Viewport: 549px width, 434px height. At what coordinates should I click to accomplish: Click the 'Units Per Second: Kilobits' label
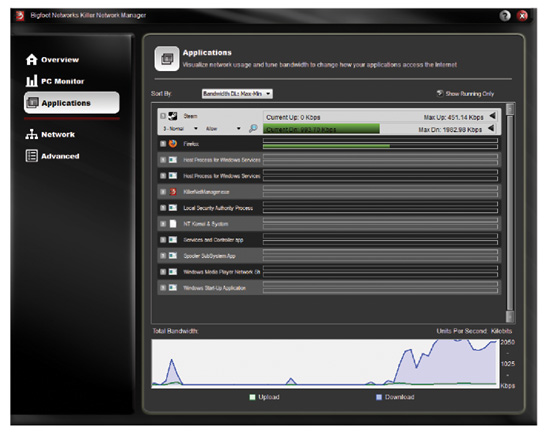coord(474,331)
